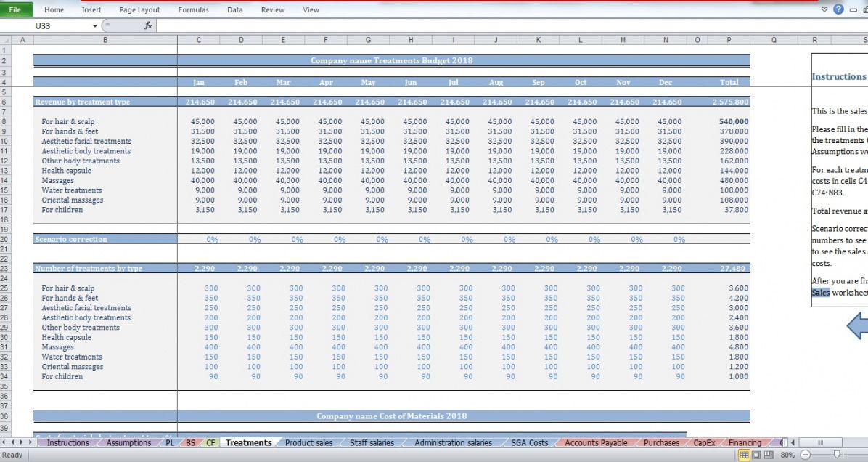Adjust the zoom slider handle

coord(838,455)
